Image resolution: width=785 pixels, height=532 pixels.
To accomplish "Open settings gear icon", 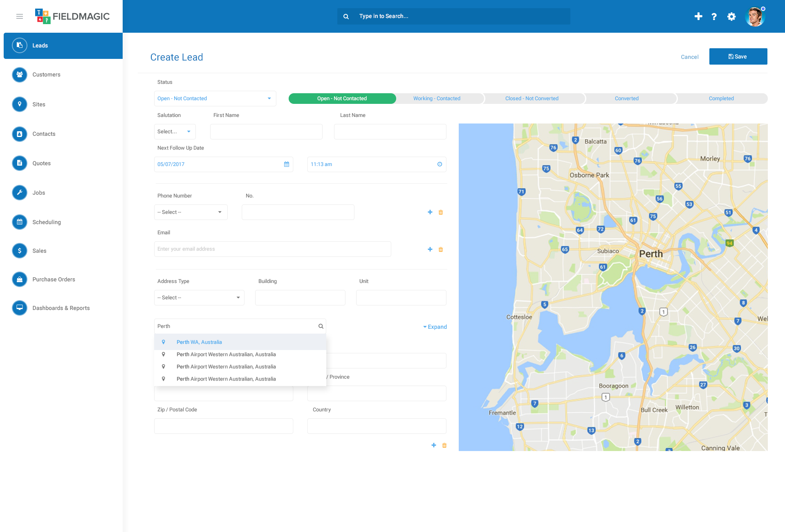I will point(731,16).
